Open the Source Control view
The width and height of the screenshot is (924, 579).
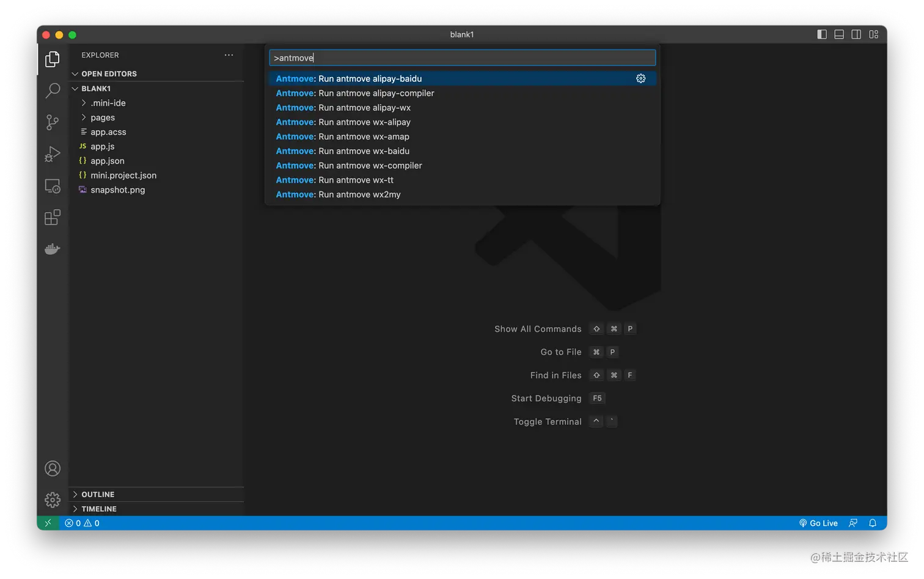(53, 122)
